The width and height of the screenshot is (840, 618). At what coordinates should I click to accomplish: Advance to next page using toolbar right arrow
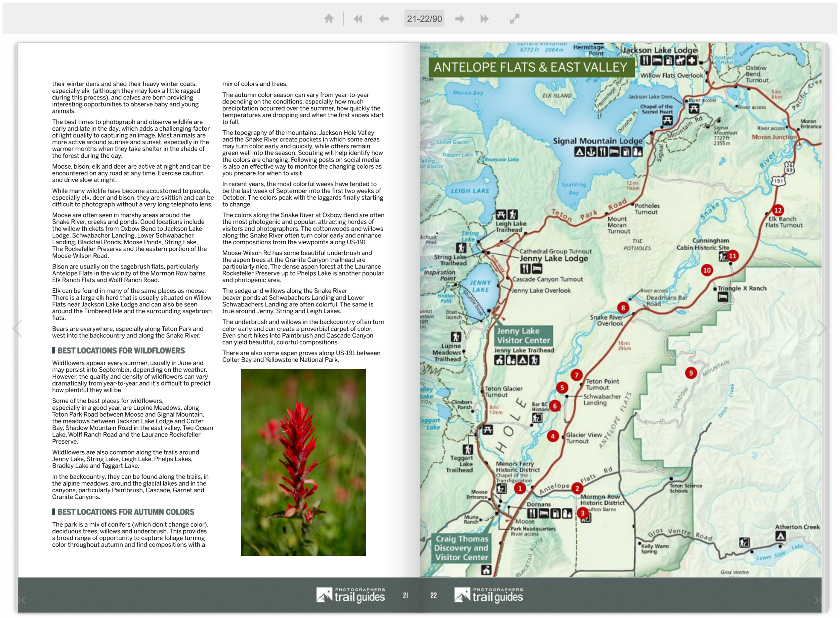(460, 19)
